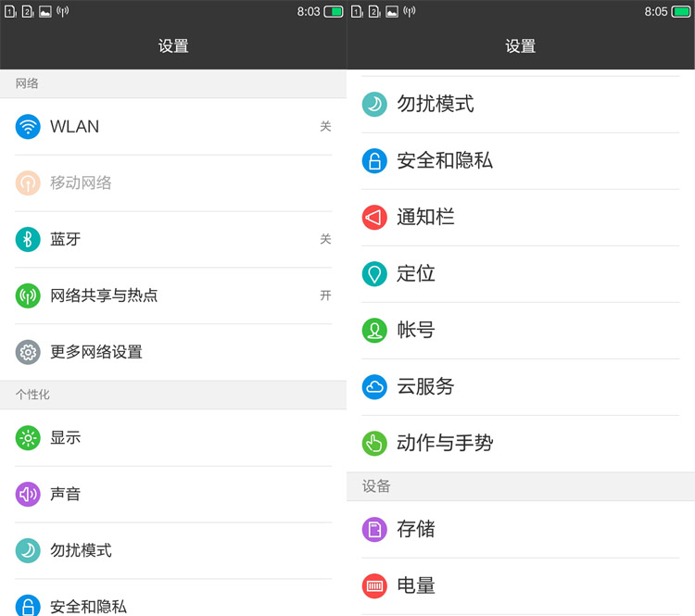The height and width of the screenshot is (616, 695).
Task: Tap the SIM 1 status icon on the 8:05 screen
Action: (x=358, y=11)
